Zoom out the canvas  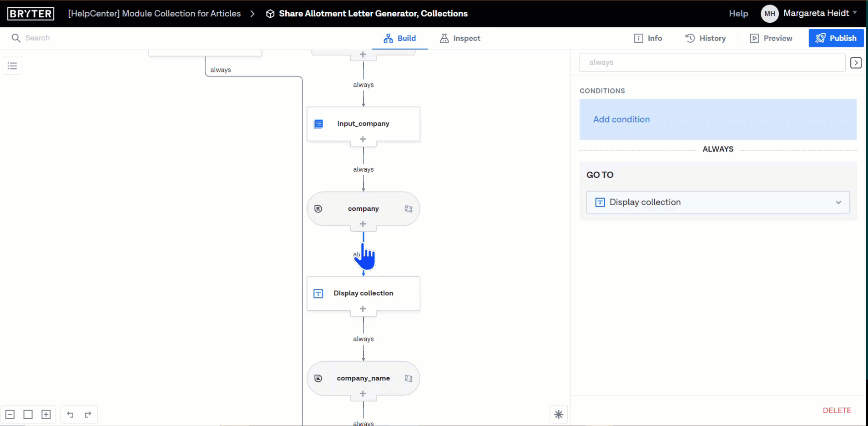click(10, 414)
